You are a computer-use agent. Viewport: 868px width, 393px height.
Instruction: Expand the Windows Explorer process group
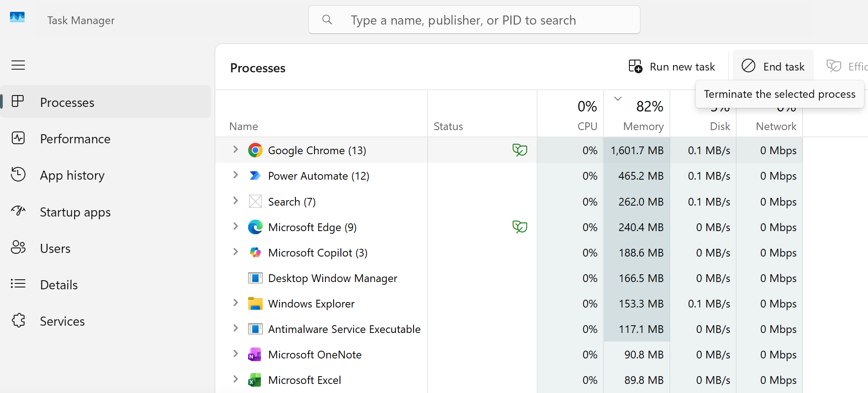click(235, 302)
